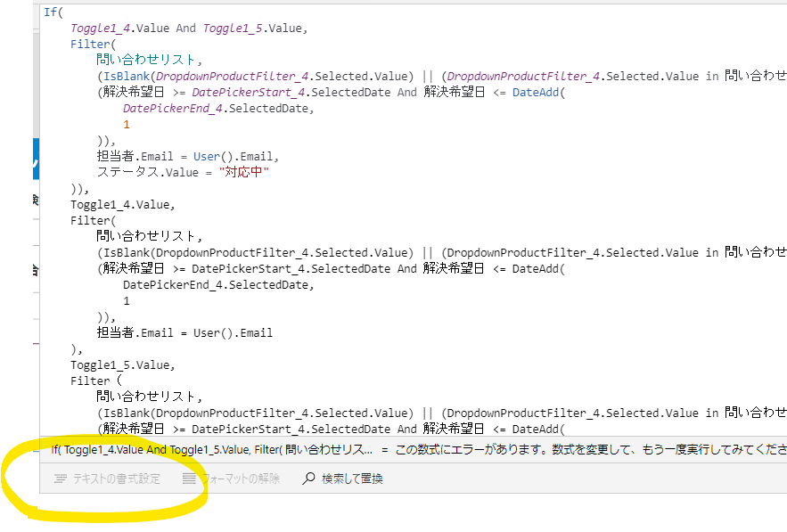Click the line containing only Toggle1_4.Value,
This screenshot has height=532, width=787.
(x=122, y=205)
